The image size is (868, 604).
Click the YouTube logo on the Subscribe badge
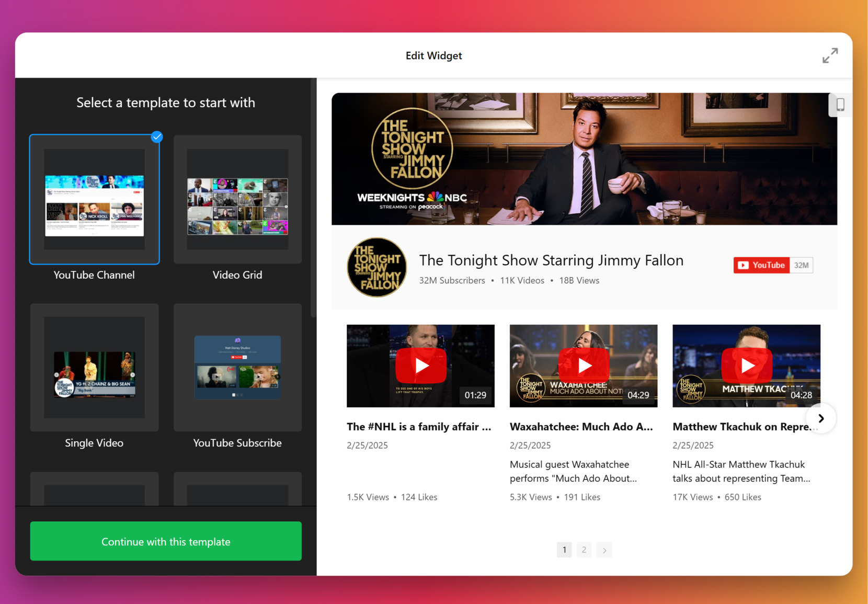click(745, 265)
